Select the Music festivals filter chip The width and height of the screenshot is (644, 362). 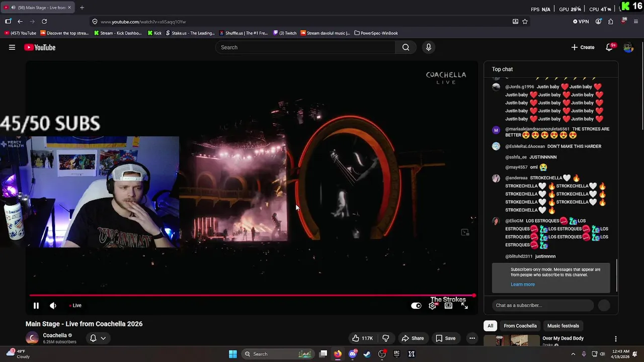pyautogui.click(x=563, y=326)
